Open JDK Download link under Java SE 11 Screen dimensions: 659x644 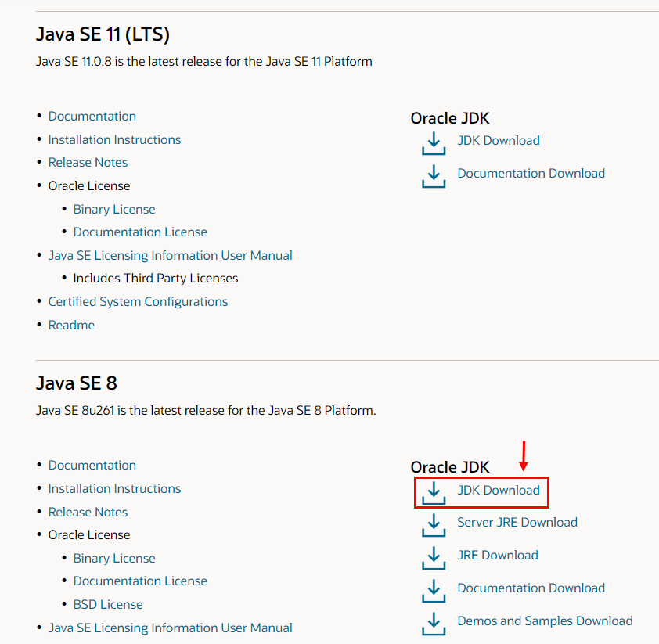[x=499, y=140]
